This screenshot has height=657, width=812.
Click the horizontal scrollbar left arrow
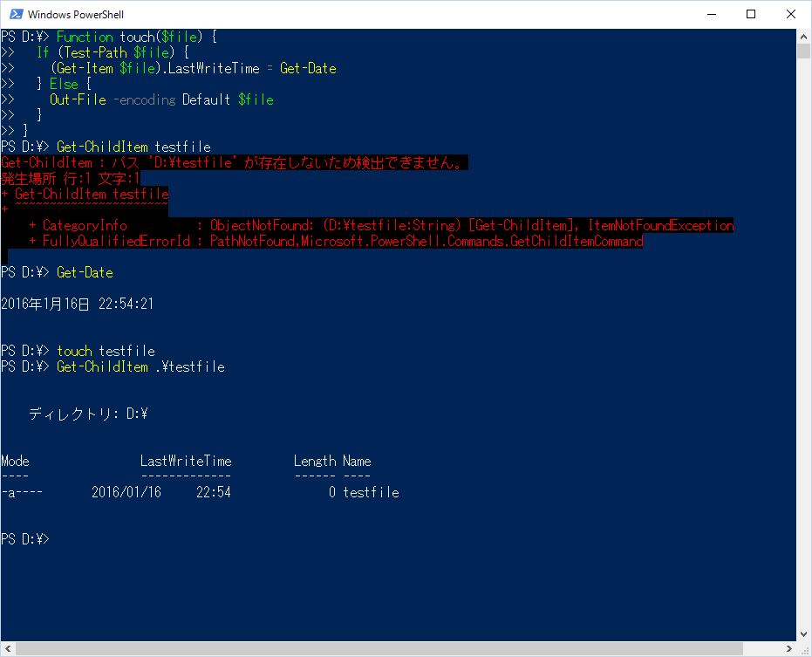coord(7,649)
